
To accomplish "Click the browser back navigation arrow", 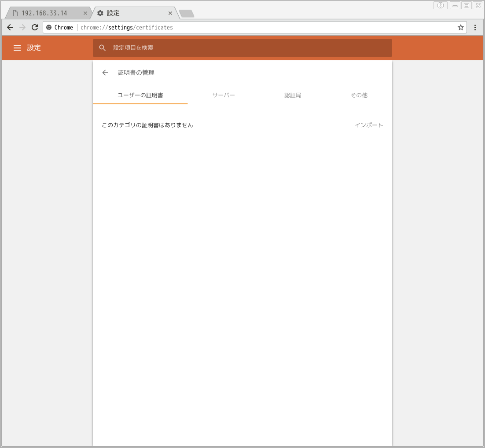I will pyautogui.click(x=10, y=27).
